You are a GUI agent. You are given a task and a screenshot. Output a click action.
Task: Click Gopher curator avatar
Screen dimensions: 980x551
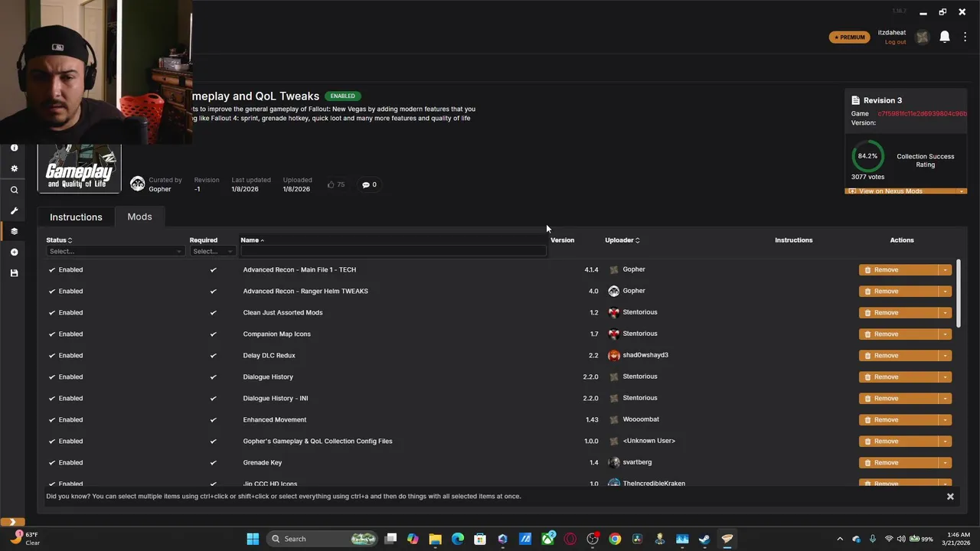[138, 184]
